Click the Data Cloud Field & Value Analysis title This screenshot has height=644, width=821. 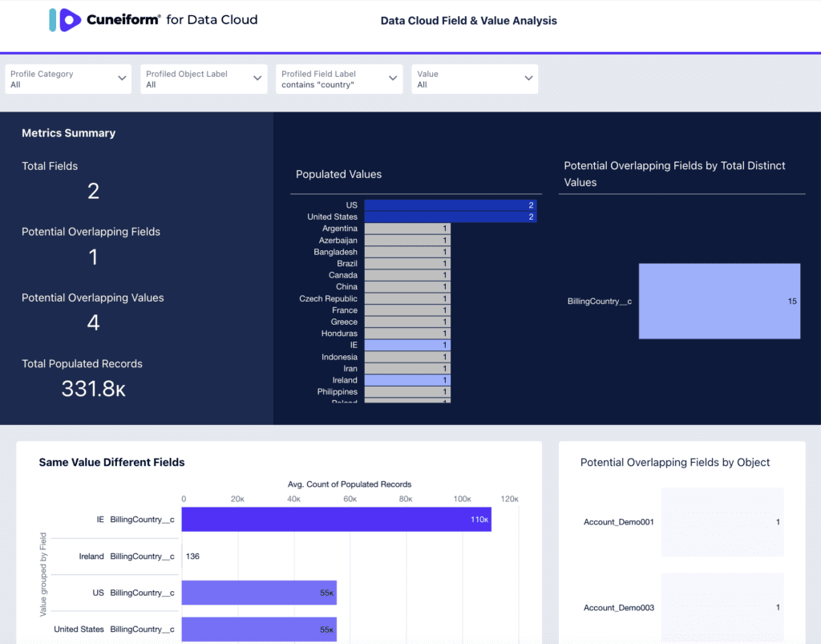(x=468, y=21)
